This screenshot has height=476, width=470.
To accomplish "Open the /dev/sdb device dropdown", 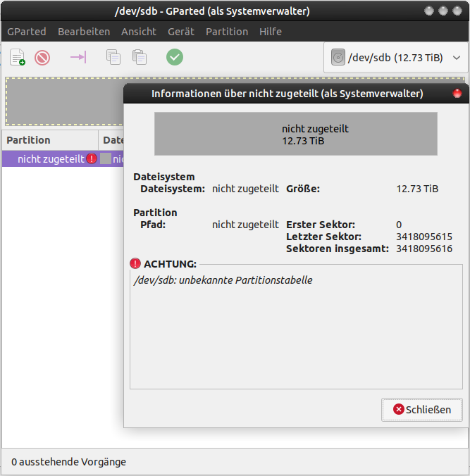I will coord(396,58).
